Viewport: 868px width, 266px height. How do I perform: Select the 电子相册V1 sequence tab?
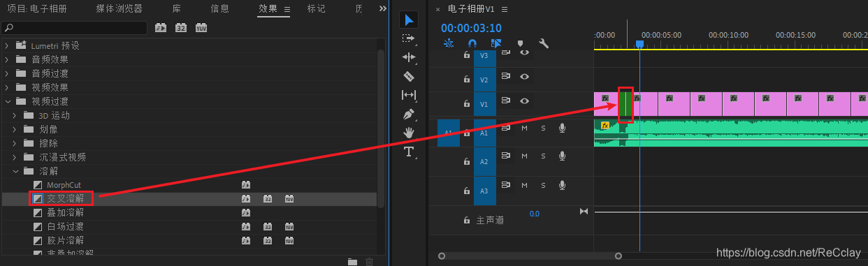(471, 9)
